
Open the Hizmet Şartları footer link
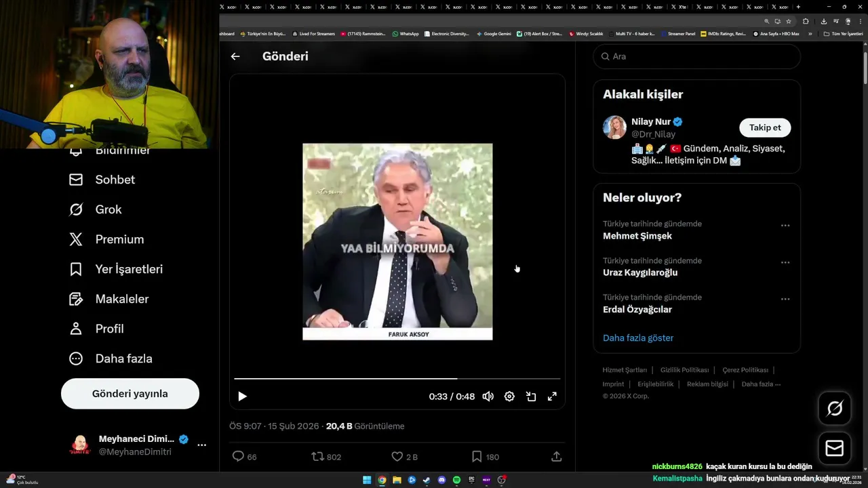pyautogui.click(x=625, y=370)
